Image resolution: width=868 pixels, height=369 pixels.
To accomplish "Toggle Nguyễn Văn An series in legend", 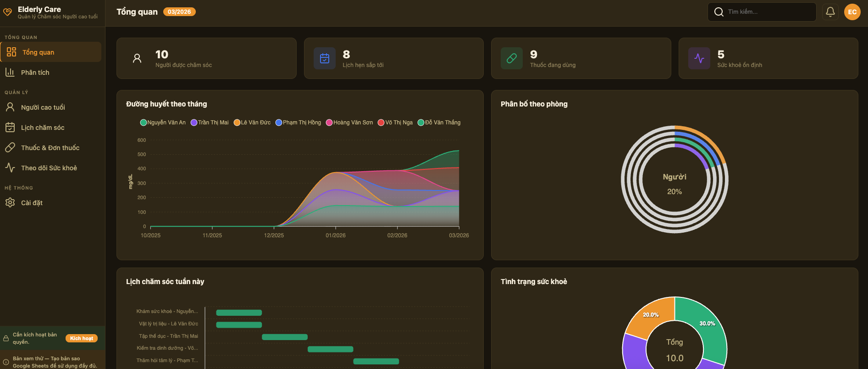I will (163, 123).
